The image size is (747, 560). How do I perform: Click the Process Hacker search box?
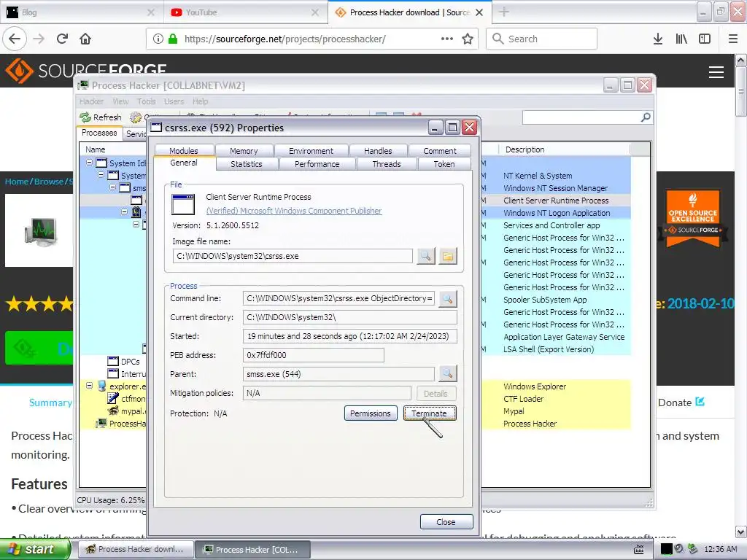581,117
